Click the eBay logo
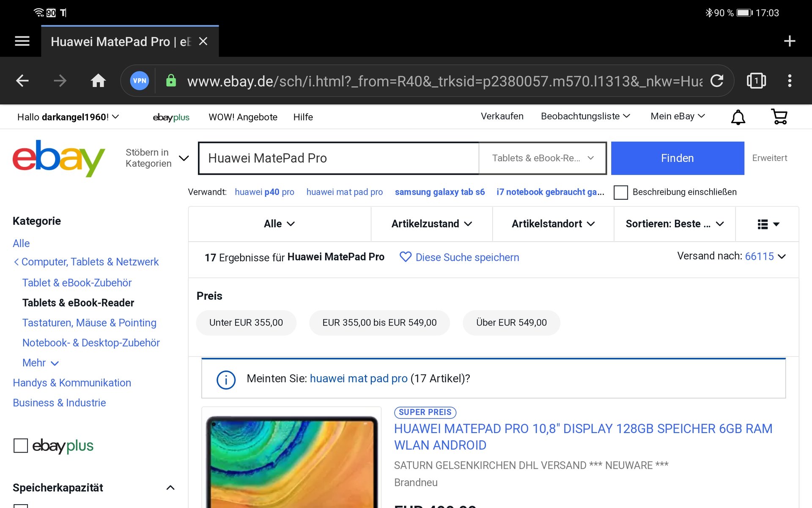Image resolution: width=812 pixels, height=508 pixels. [x=59, y=158]
